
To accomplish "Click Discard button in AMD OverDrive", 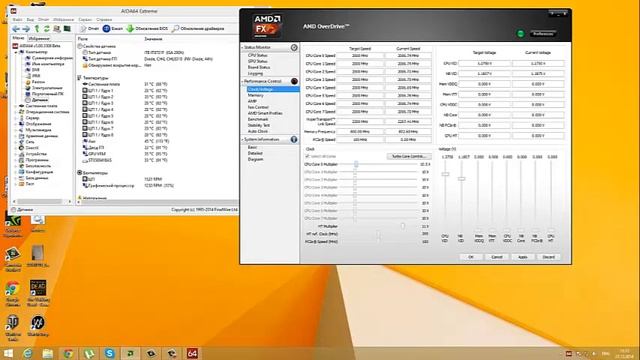I will coord(549,257).
